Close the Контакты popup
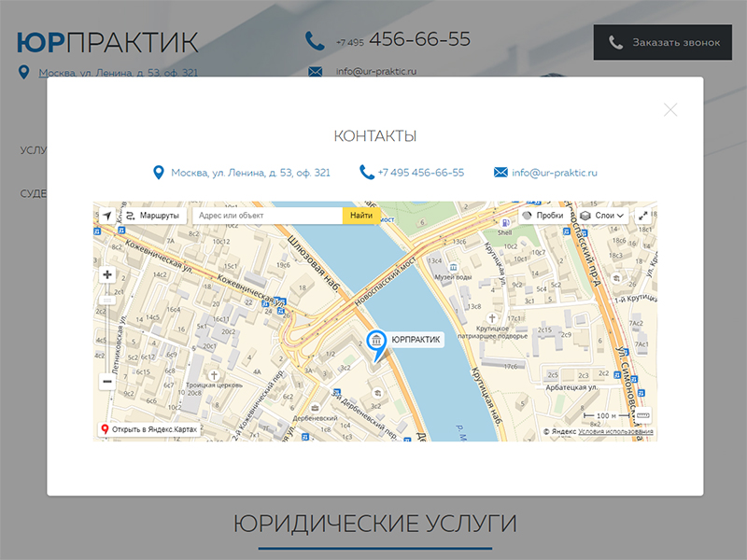Screen dimensions: 747x560 [670, 109]
